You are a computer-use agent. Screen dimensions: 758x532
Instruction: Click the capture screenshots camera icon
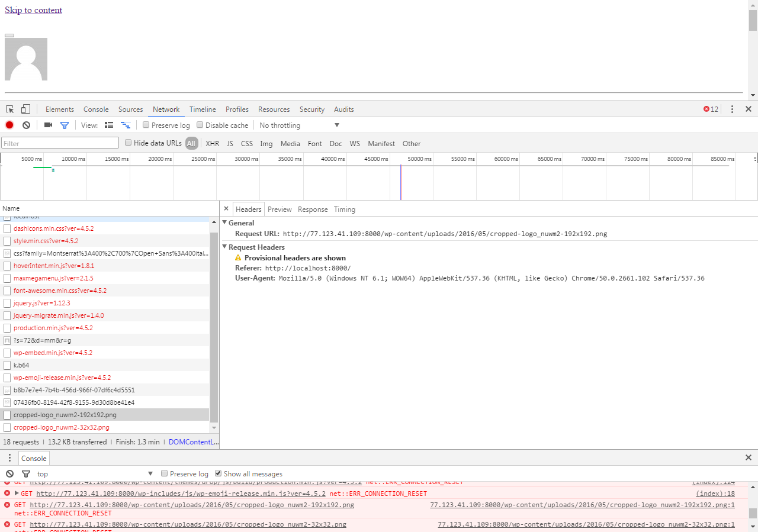click(x=49, y=125)
